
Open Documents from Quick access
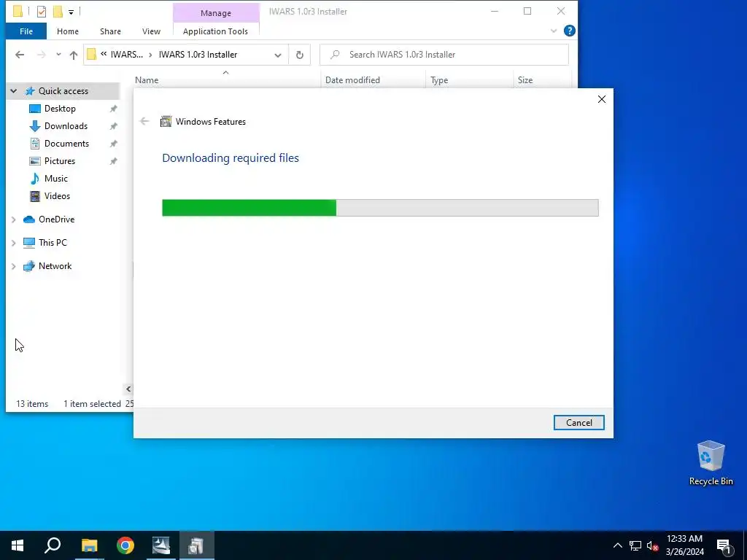coord(66,144)
